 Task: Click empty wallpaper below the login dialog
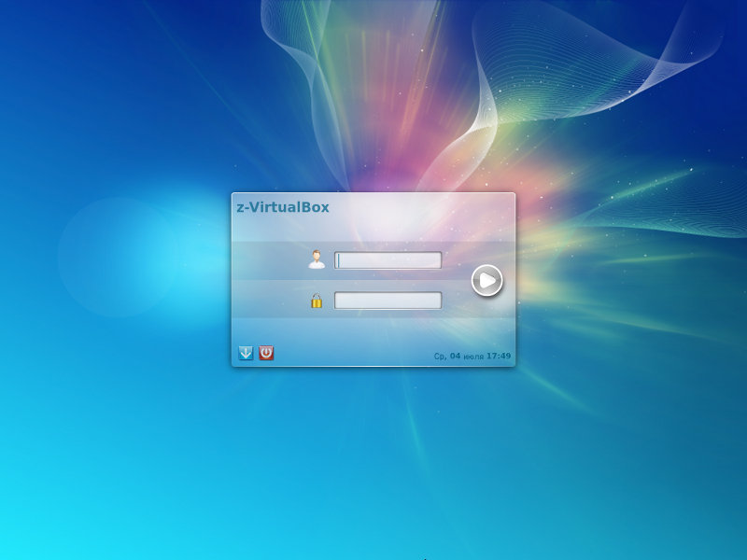pyautogui.click(x=373, y=467)
